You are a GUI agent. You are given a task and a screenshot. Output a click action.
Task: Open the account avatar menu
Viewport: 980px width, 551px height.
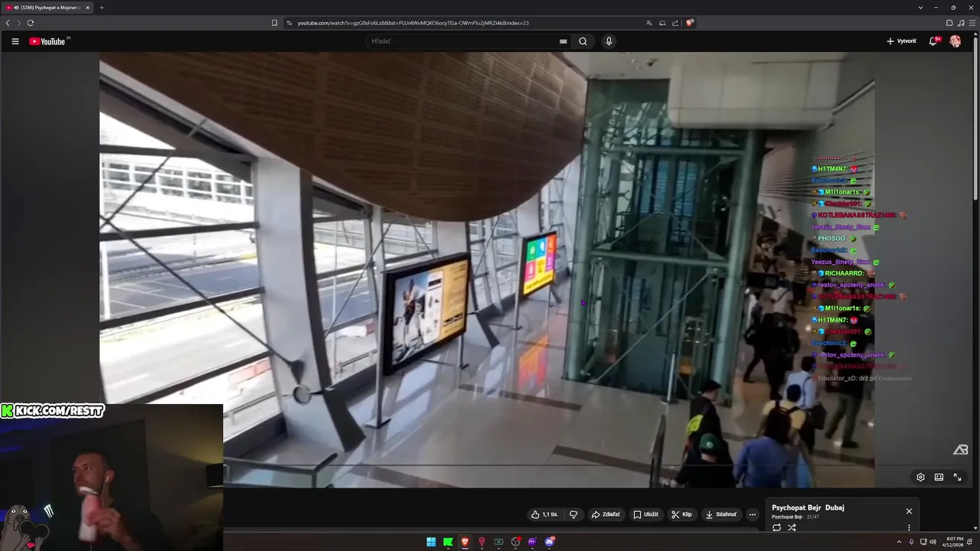coord(955,41)
